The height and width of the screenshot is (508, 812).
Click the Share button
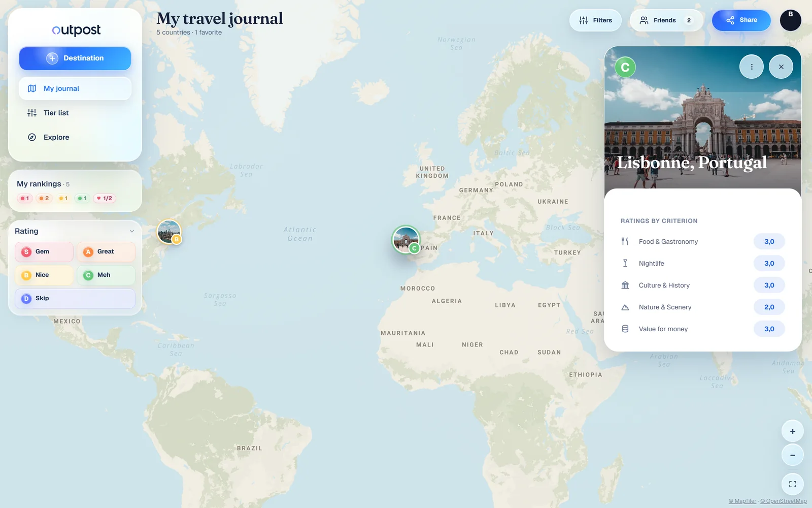tap(741, 20)
